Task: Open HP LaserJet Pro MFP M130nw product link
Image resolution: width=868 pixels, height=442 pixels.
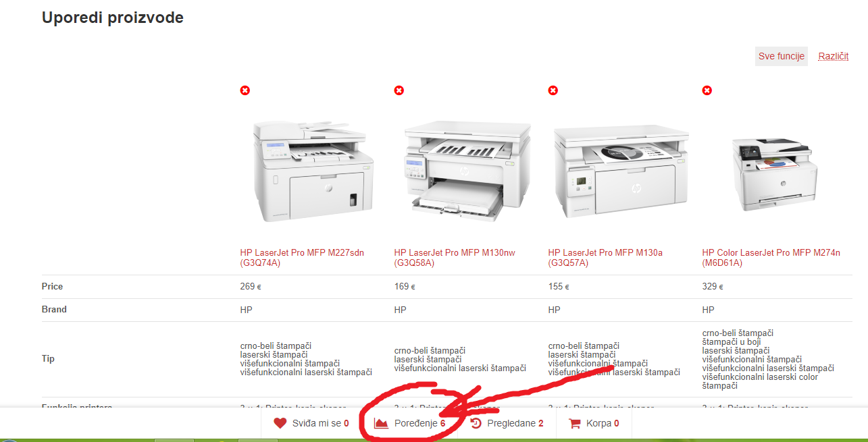Action: click(x=455, y=258)
